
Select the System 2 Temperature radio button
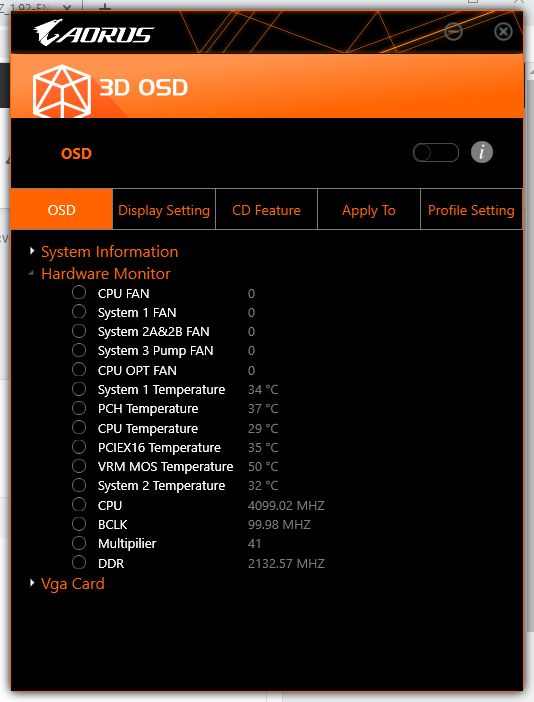pyautogui.click(x=79, y=485)
